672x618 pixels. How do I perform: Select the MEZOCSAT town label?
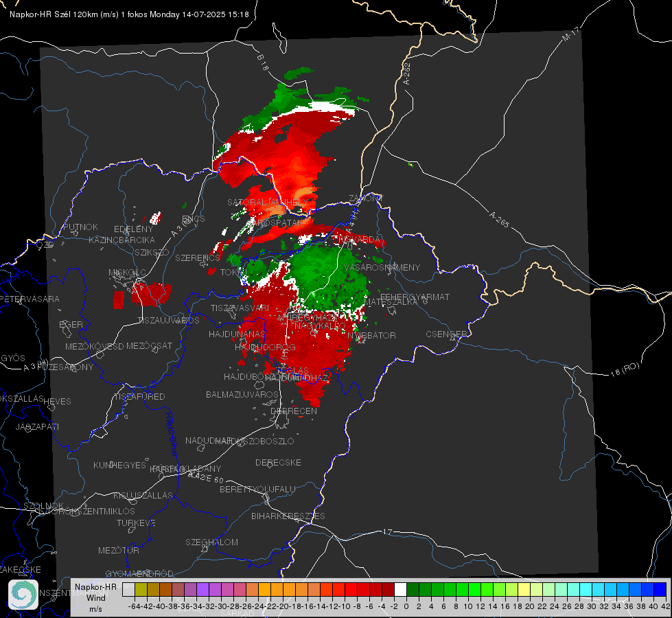point(149,345)
